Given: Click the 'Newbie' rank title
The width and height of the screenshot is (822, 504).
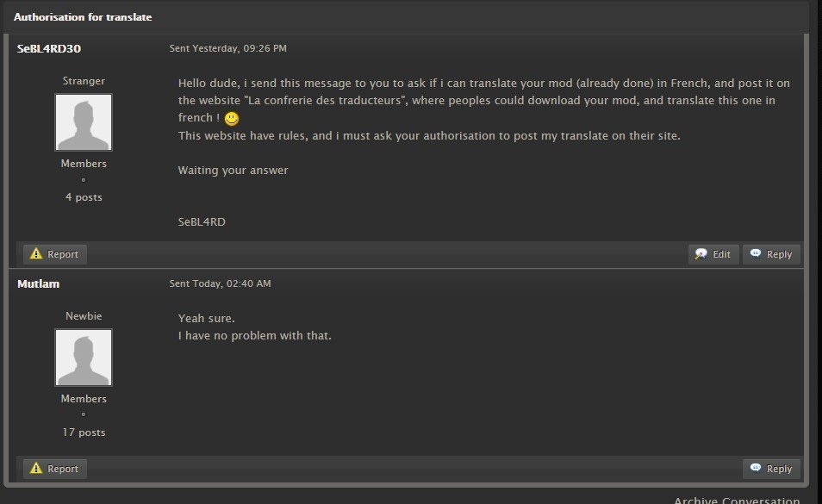Looking at the screenshot, I should pos(84,316).
